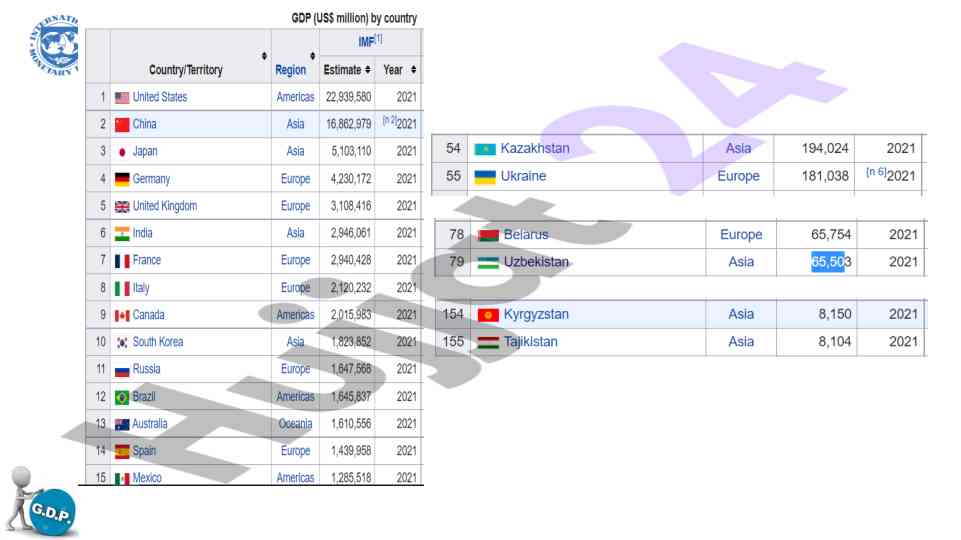Click the estimate value 16,862,979
This screenshot has width=961, height=540.
(349, 124)
